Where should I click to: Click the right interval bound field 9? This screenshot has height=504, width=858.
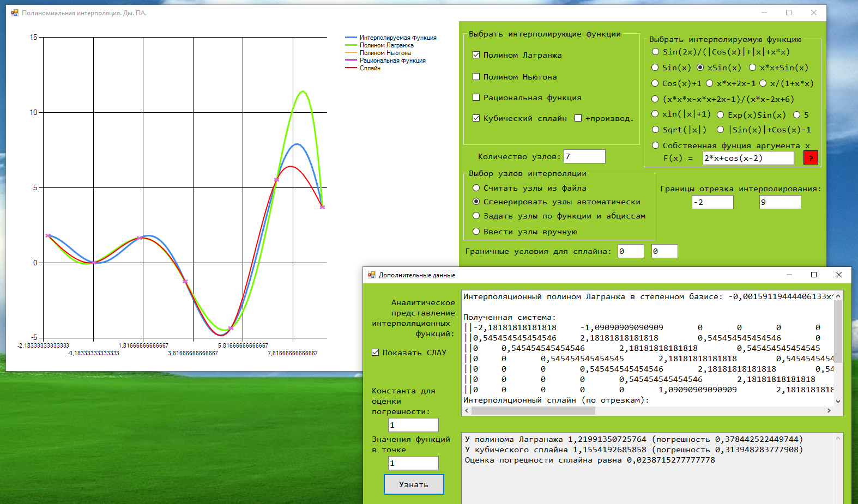pos(780,202)
